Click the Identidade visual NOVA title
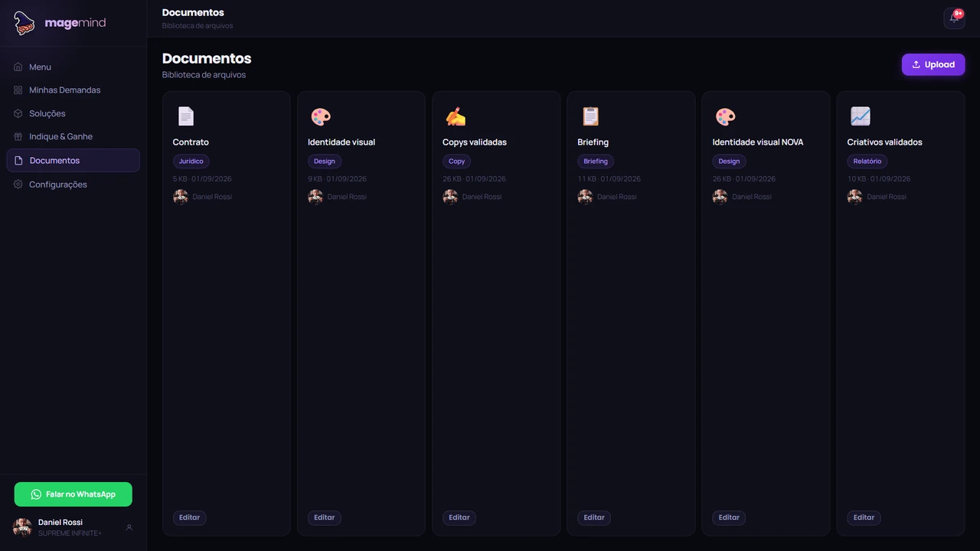The height and width of the screenshot is (551, 980). click(758, 142)
